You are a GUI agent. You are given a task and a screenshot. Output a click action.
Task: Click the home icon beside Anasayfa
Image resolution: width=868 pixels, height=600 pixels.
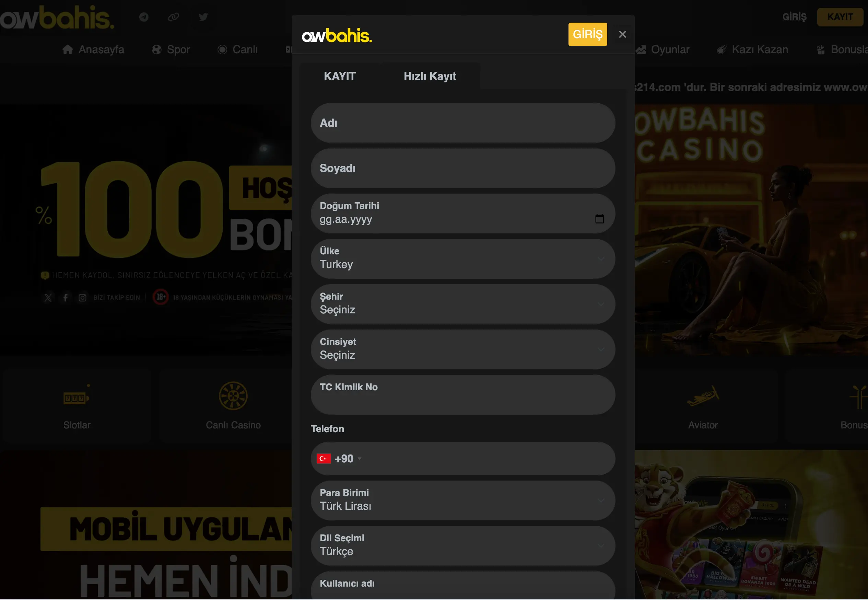(68, 49)
